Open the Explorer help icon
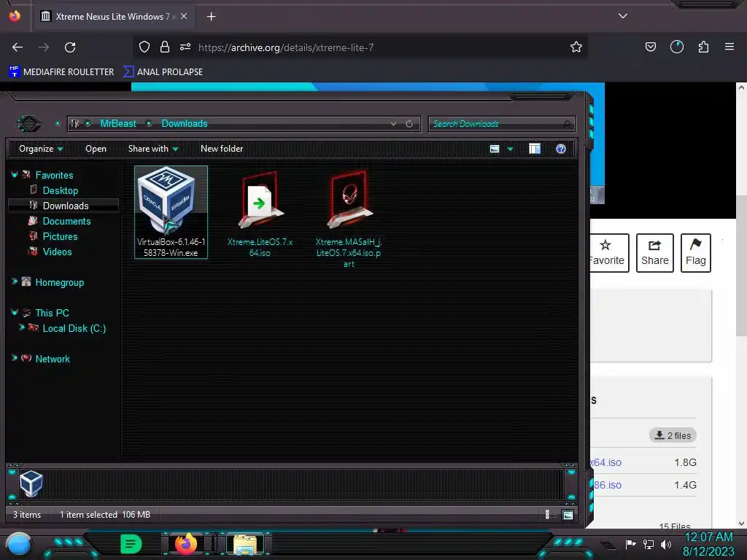The width and height of the screenshot is (747, 560). click(x=561, y=149)
